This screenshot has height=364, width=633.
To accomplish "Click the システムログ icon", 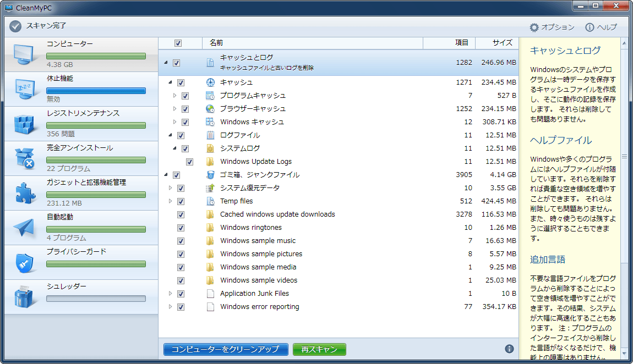I will coord(210,148).
